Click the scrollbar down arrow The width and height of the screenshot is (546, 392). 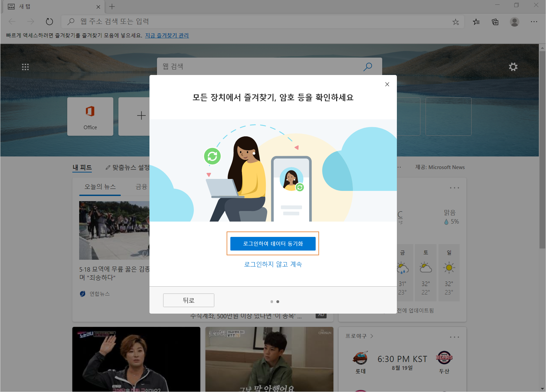542,389
